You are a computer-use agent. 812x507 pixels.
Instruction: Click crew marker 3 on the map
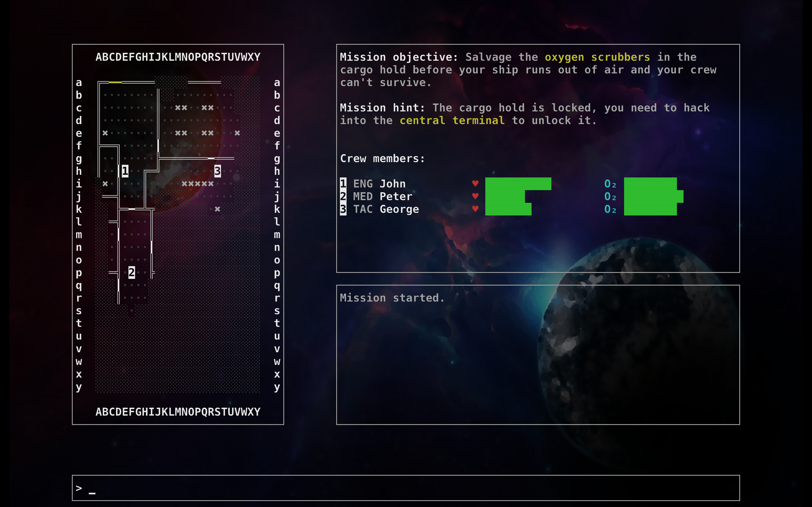pos(218,171)
